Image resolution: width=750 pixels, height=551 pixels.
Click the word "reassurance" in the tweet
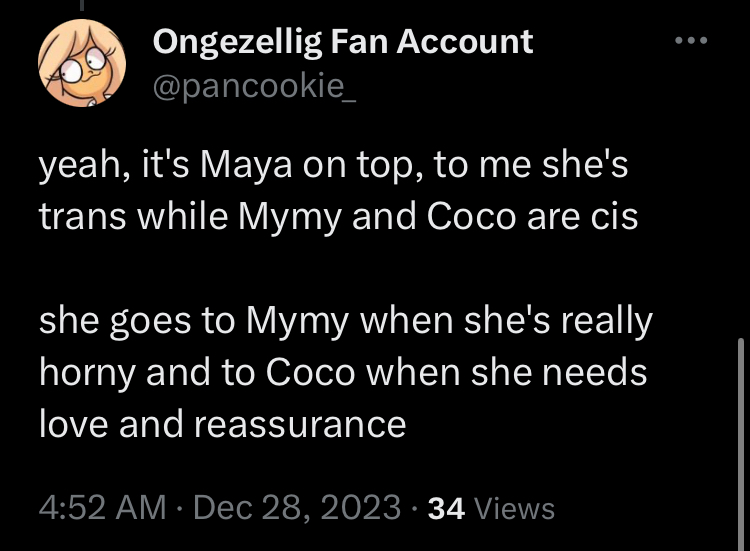coord(300,425)
